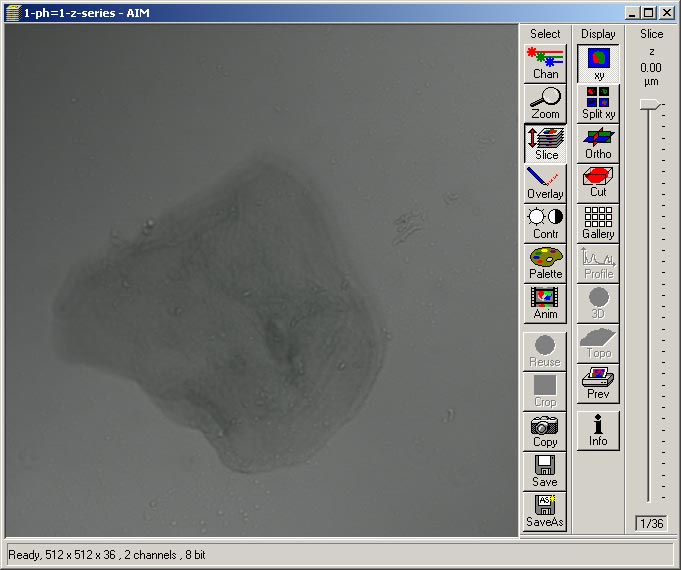681x570 pixels.
Task: Click the 1/36 slice counter field
Action: point(651,524)
